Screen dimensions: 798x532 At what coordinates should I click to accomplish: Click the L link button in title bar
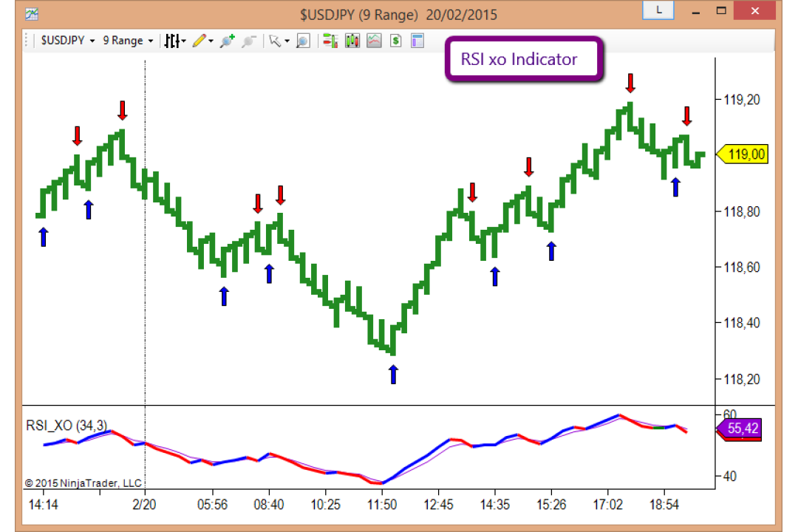[658, 10]
